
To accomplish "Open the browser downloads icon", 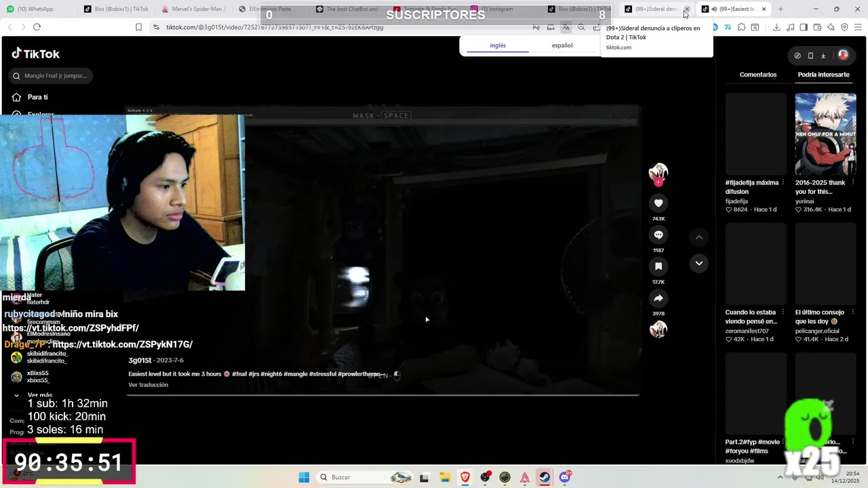I will coord(776,27).
